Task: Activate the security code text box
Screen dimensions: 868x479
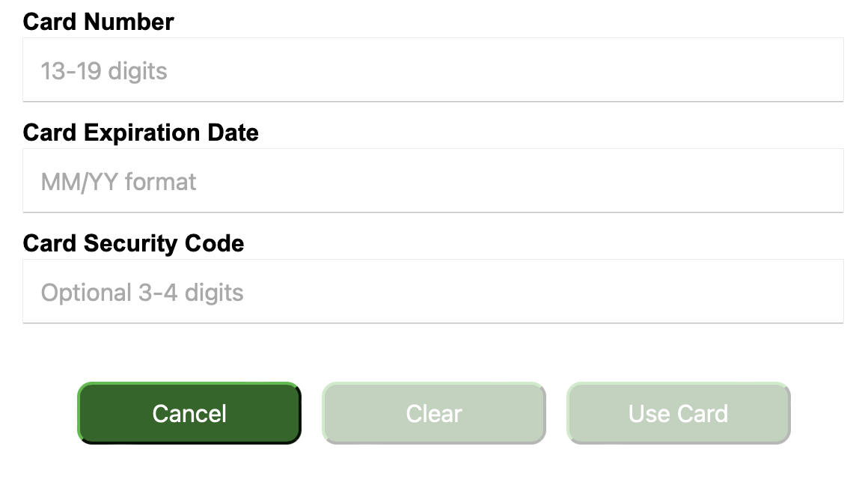Action: (433, 291)
